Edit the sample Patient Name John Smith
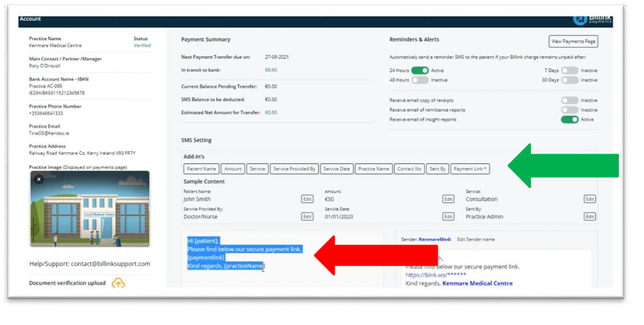This screenshot has height=325, width=644. (x=307, y=199)
